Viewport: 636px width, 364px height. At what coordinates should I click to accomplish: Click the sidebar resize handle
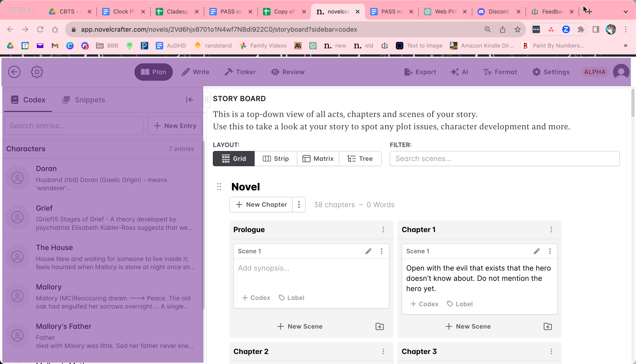pos(207,100)
